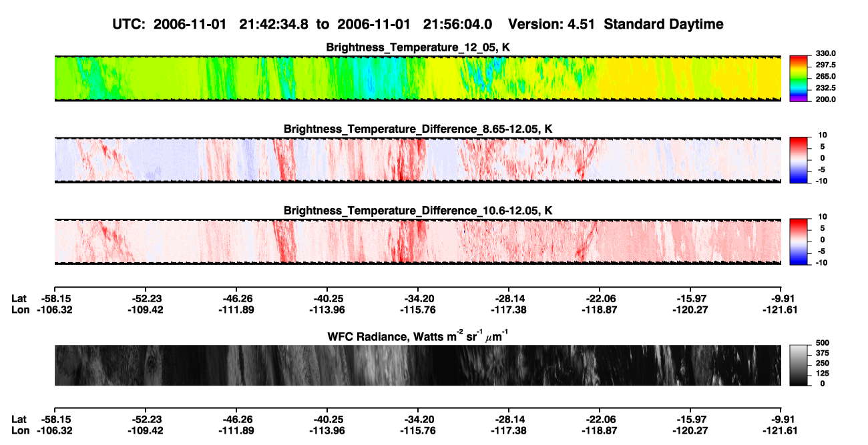Screen dimensions: 868x445
Task: Click the WFC Radiance grayscale colorbar
Action: click(799, 364)
